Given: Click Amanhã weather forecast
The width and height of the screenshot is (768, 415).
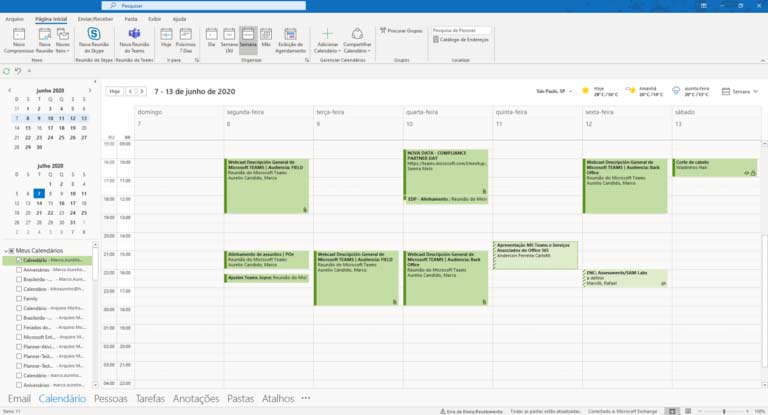Looking at the screenshot, I should [645, 91].
